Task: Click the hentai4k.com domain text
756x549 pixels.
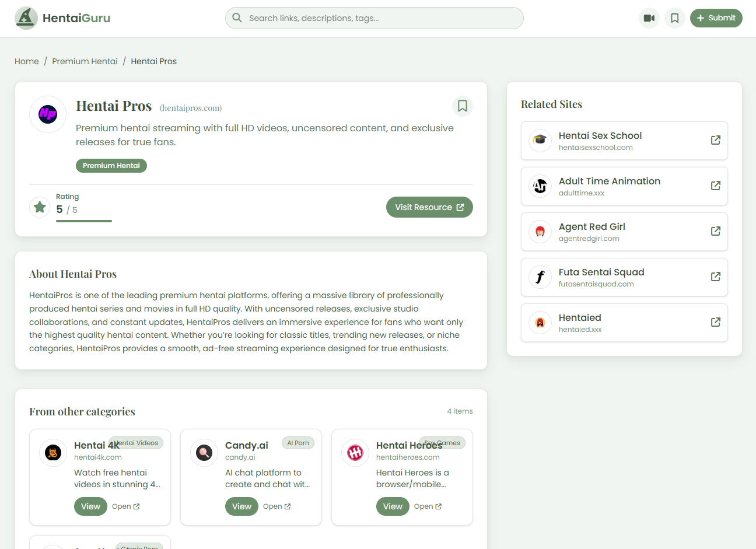Action: 98,457
